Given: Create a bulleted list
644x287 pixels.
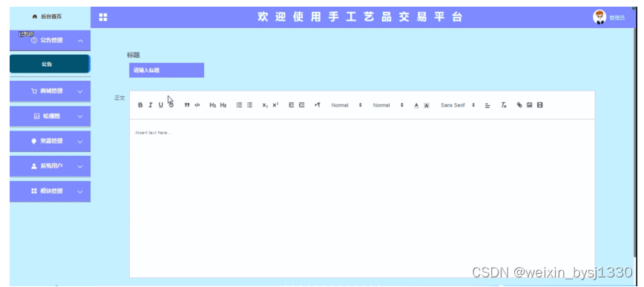Looking at the screenshot, I should [x=249, y=105].
